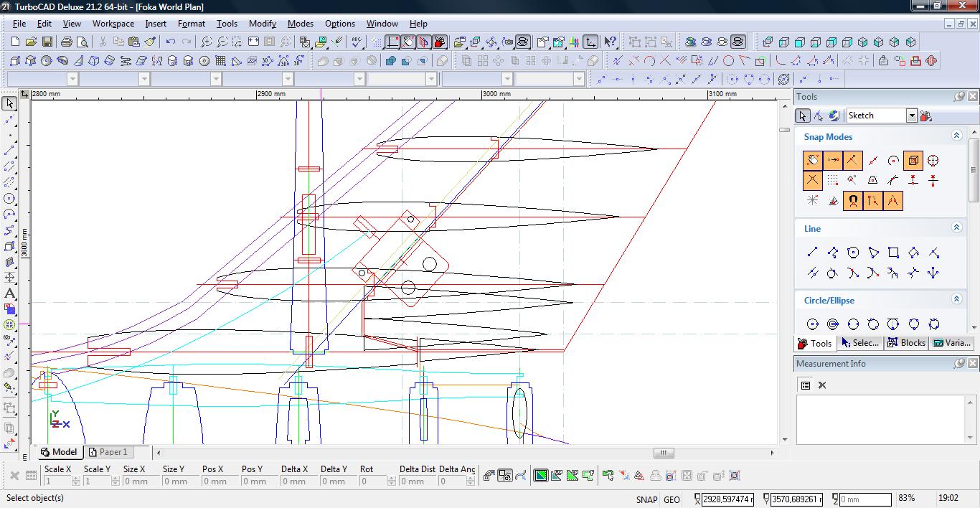Select the two-point Line tool in Line palette
Screen dimensions: 980x508
click(812, 253)
